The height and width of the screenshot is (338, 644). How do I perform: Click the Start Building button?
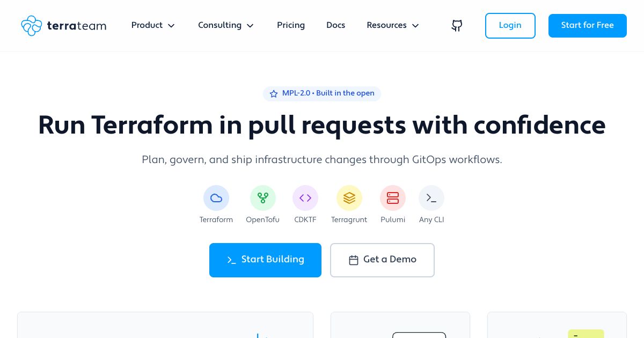[x=265, y=260]
